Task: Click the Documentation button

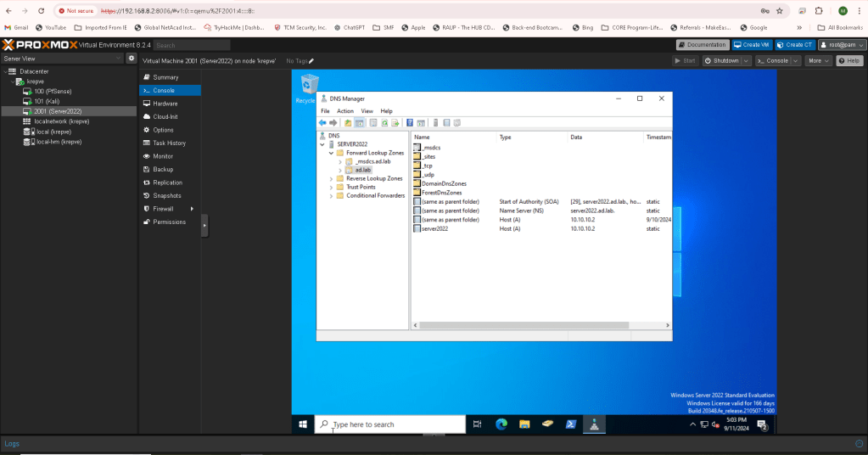Action: 702,44
